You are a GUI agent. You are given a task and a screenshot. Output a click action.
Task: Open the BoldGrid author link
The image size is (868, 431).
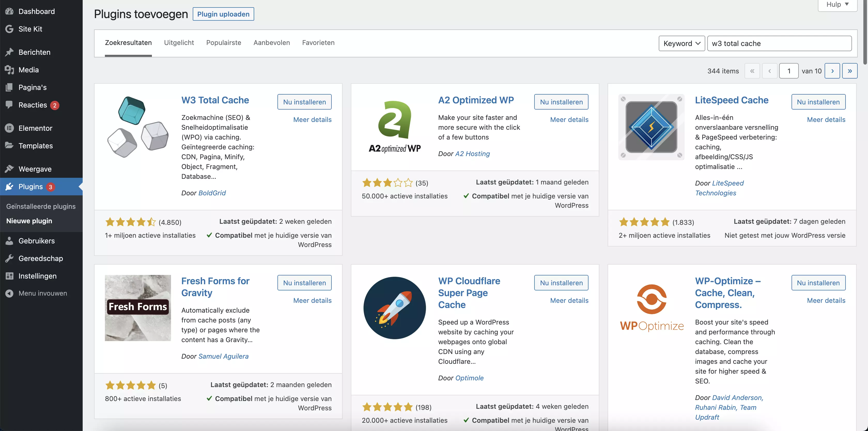pyautogui.click(x=212, y=193)
